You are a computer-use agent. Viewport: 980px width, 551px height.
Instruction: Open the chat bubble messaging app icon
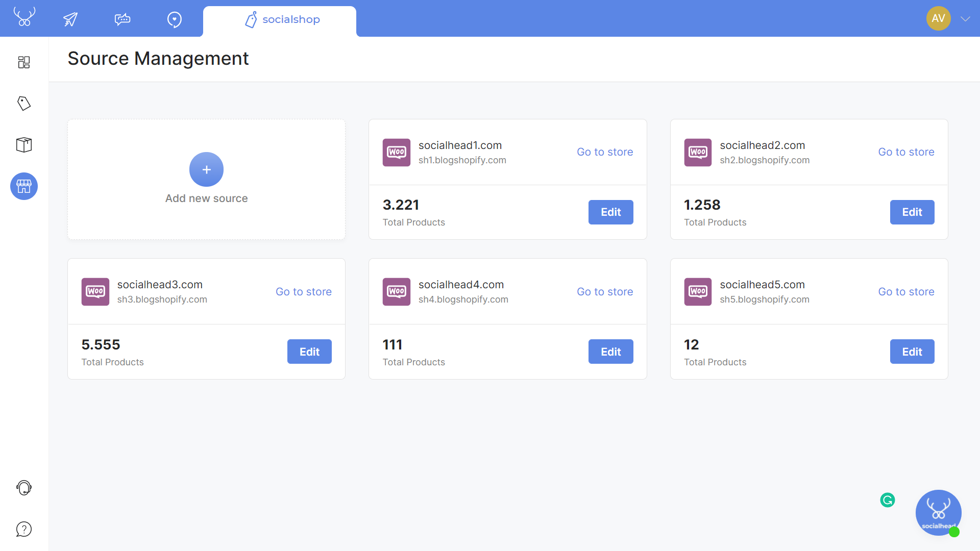[x=122, y=19]
